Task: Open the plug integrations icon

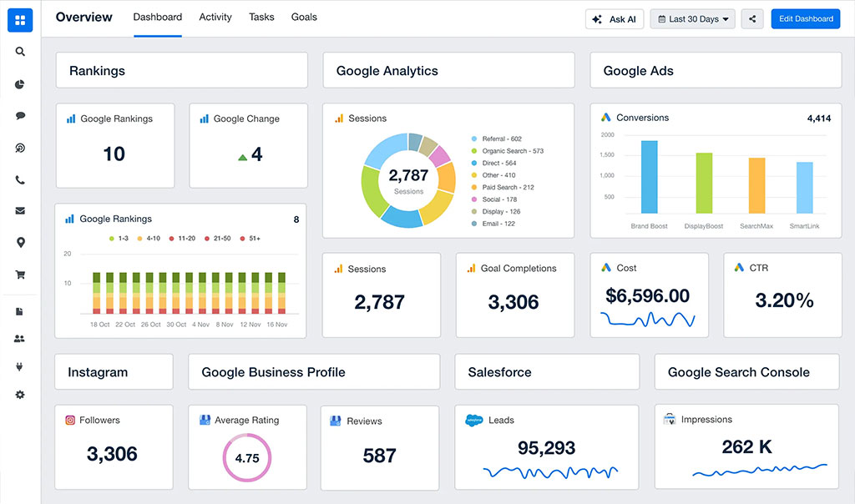Action: click(20, 366)
